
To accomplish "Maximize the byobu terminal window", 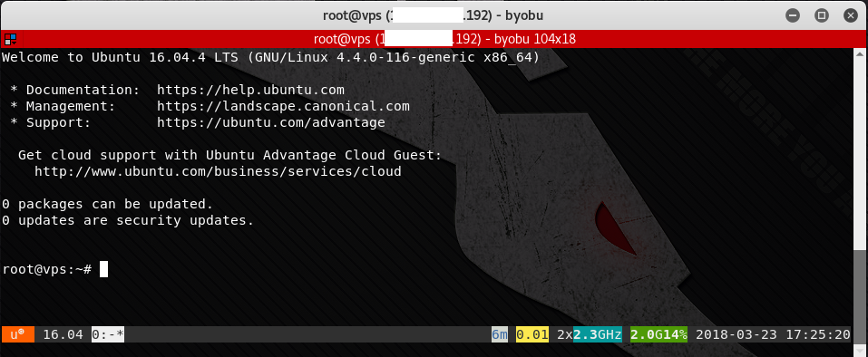I will coord(822,15).
